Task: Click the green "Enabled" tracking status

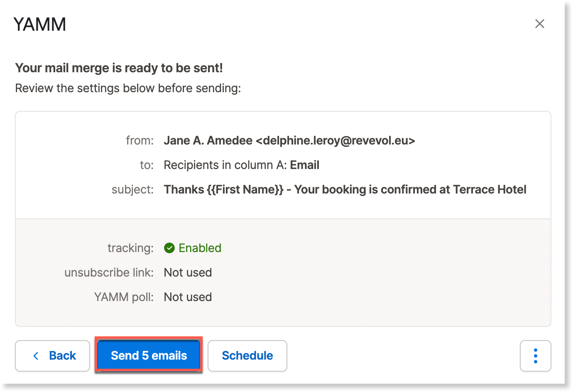Action: tap(200, 248)
